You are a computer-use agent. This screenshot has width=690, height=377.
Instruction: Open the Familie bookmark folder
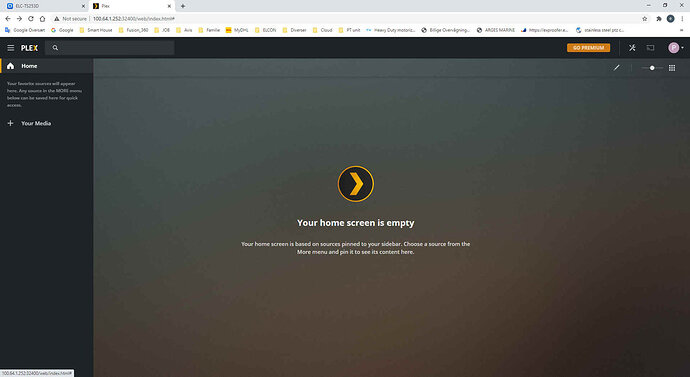(209, 30)
